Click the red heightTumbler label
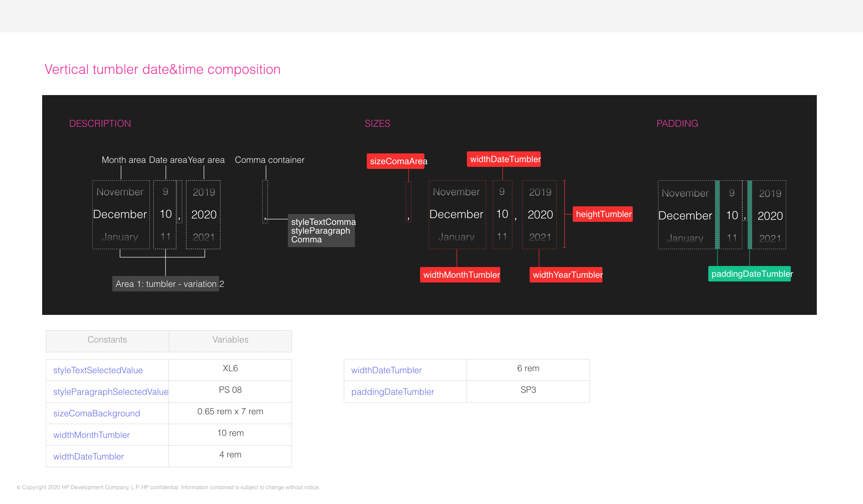863x504 pixels. tap(603, 214)
